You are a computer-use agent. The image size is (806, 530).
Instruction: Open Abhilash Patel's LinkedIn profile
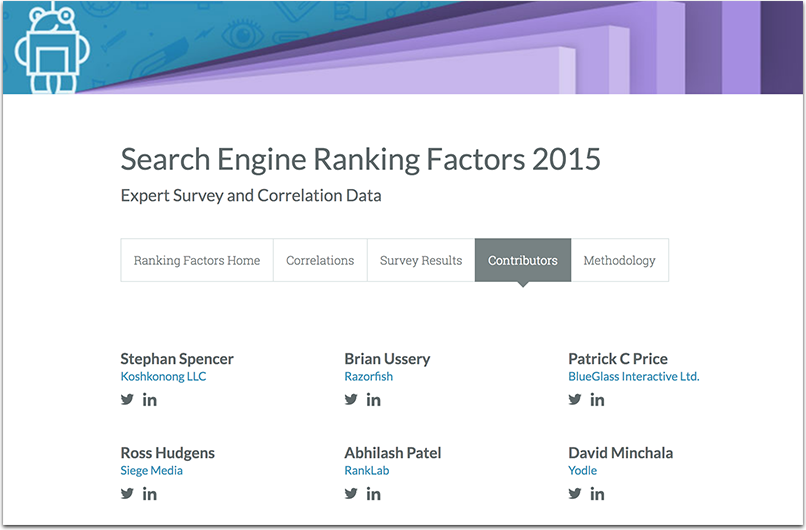(x=374, y=494)
